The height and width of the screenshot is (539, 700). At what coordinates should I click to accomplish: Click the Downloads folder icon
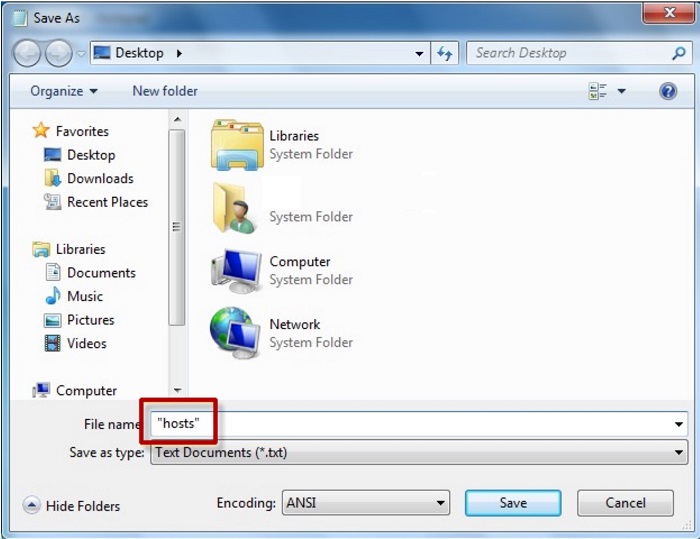[x=53, y=178]
